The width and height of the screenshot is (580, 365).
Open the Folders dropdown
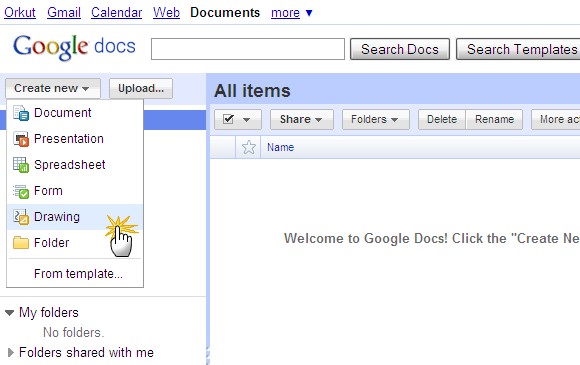375,119
